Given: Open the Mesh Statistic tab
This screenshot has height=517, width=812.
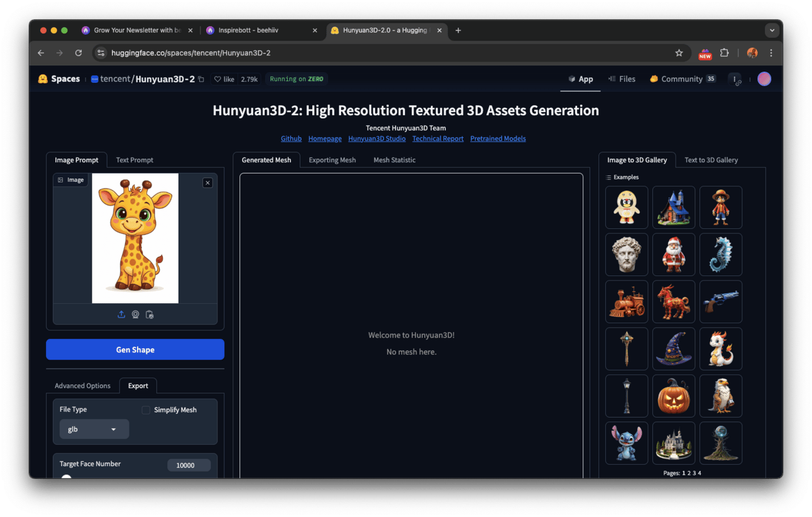Looking at the screenshot, I should (395, 160).
